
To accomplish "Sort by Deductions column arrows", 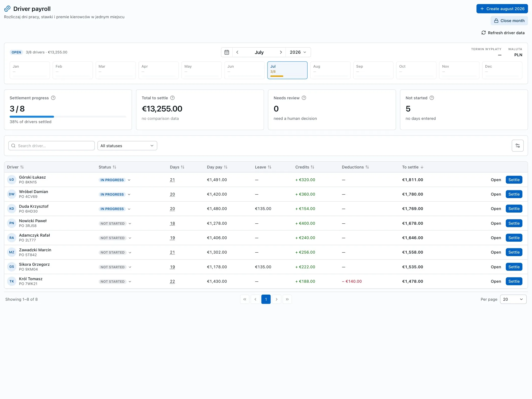I will click(x=367, y=167).
